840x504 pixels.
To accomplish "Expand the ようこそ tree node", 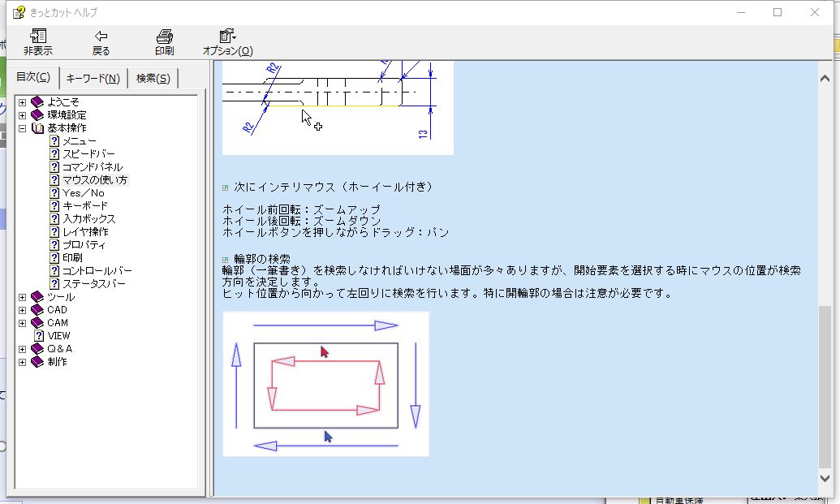I will click(22, 102).
